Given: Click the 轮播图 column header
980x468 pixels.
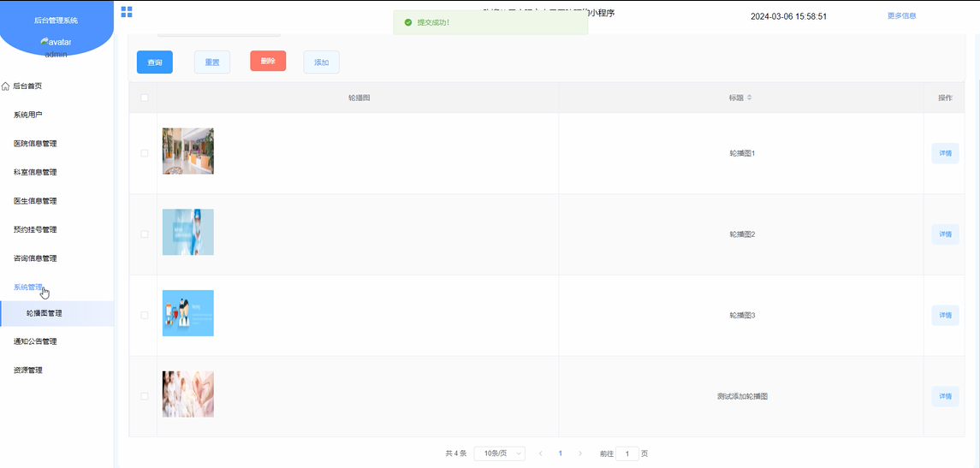Looking at the screenshot, I should [359, 98].
